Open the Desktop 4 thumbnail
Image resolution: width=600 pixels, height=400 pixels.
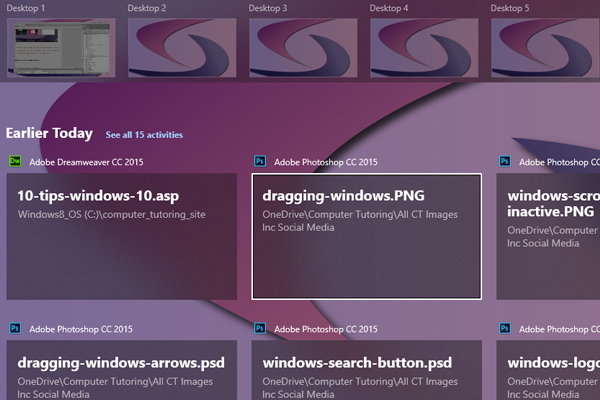coord(424,48)
